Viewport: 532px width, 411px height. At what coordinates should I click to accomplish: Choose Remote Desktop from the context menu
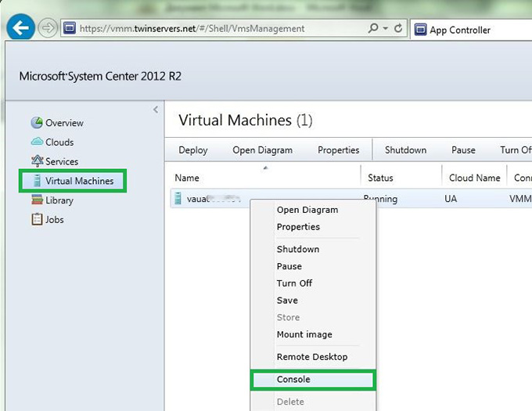coord(312,357)
